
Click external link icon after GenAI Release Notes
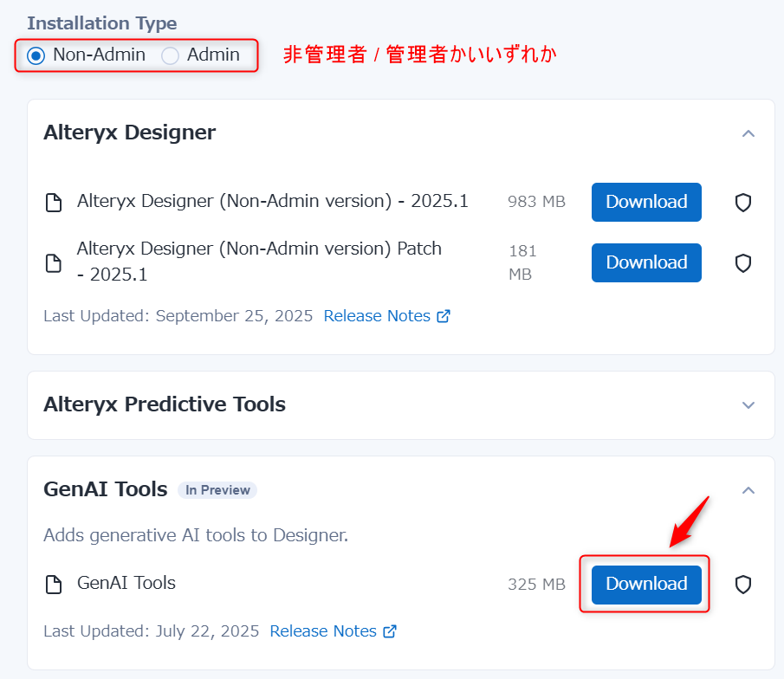tap(390, 631)
